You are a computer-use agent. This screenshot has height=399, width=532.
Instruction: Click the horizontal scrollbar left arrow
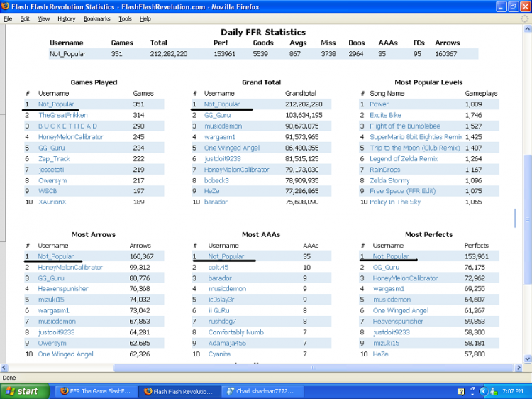[6, 367]
